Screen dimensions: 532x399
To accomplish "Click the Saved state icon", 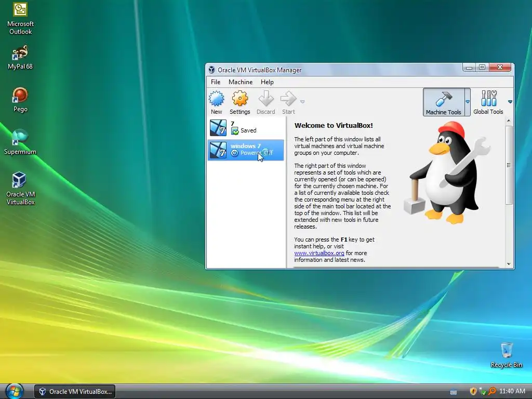I will (234, 130).
